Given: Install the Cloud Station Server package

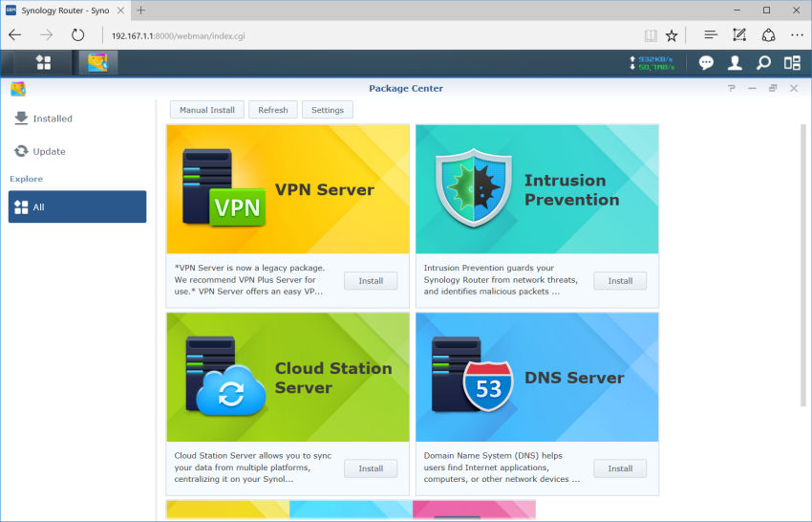Looking at the screenshot, I should pos(371,468).
